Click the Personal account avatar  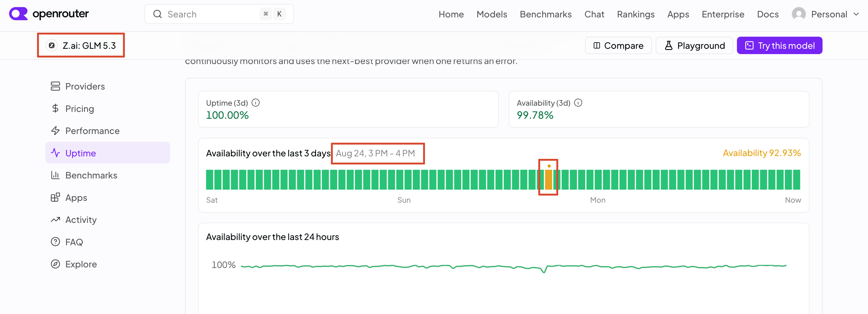click(799, 14)
